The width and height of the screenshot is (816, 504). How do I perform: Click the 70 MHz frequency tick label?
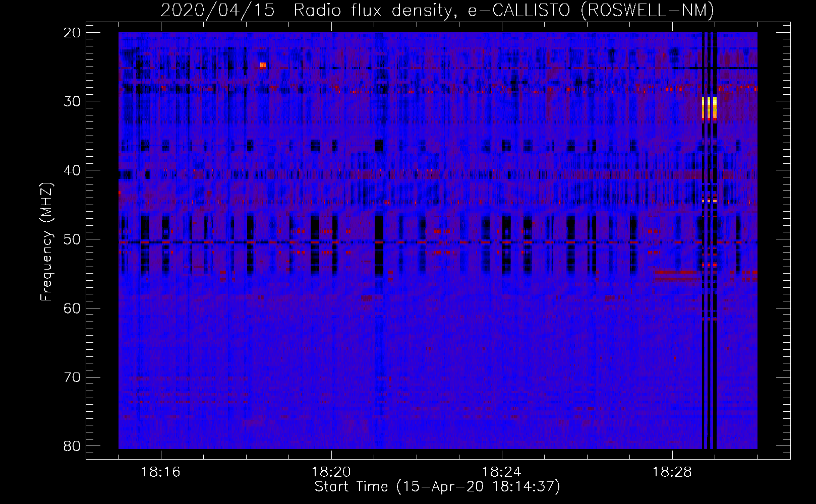pyautogui.click(x=73, y=377)
